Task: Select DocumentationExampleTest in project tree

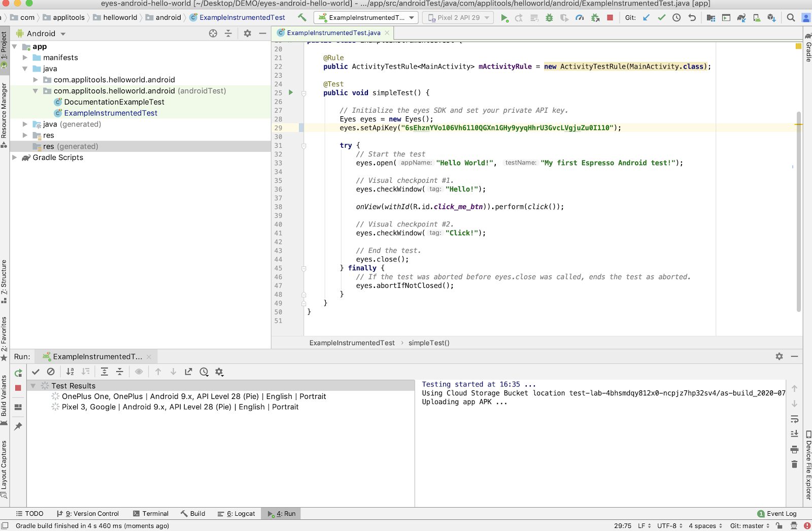Action: 114,102
